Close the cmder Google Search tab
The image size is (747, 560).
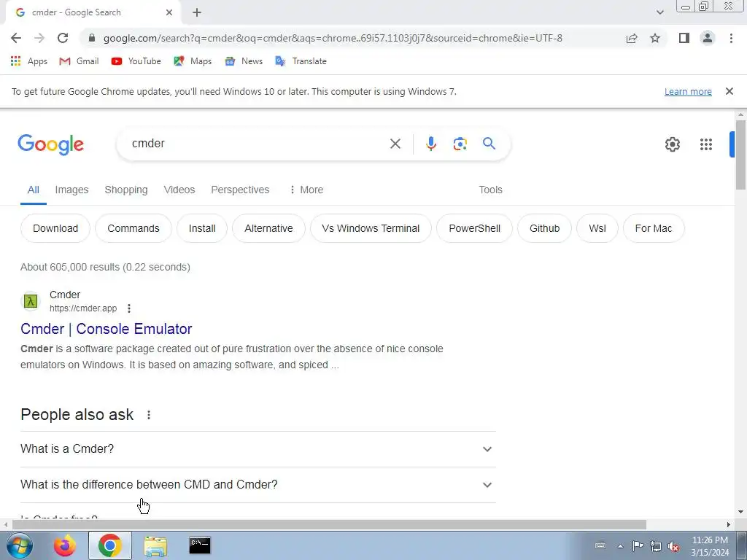[x=169, y=13]
